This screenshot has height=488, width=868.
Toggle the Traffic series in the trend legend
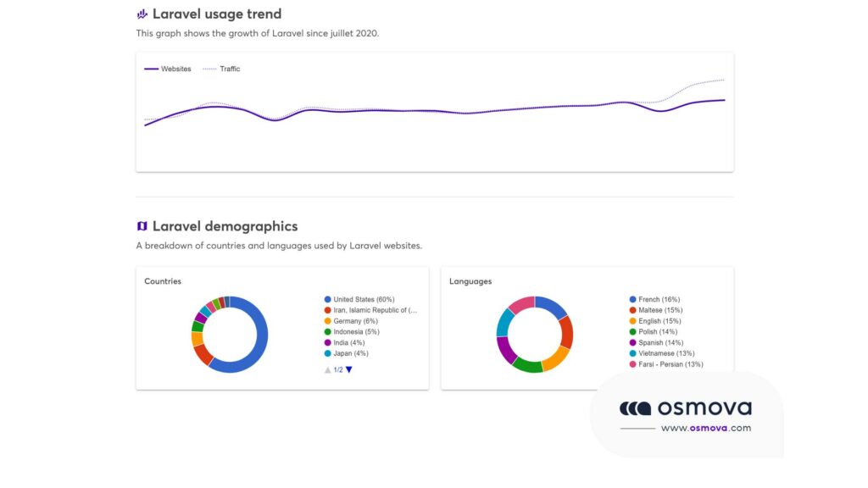click(x=222, y=69)
